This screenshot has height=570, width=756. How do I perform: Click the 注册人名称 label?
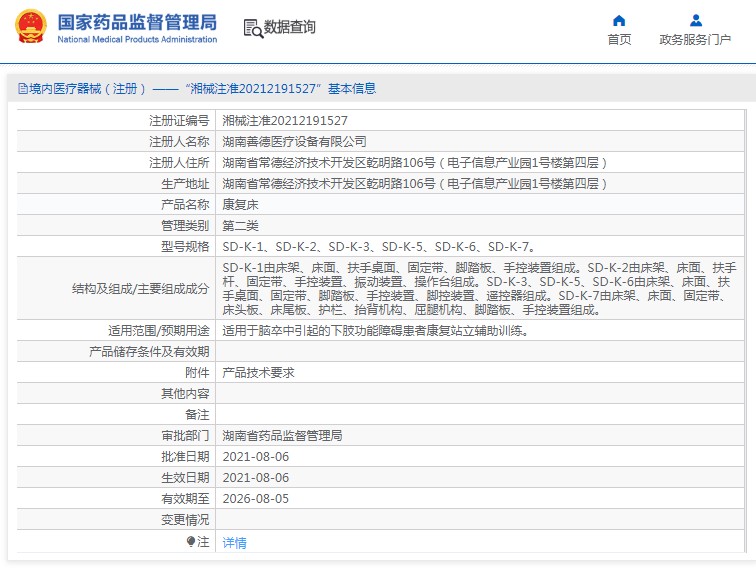(x=179, y=142)
